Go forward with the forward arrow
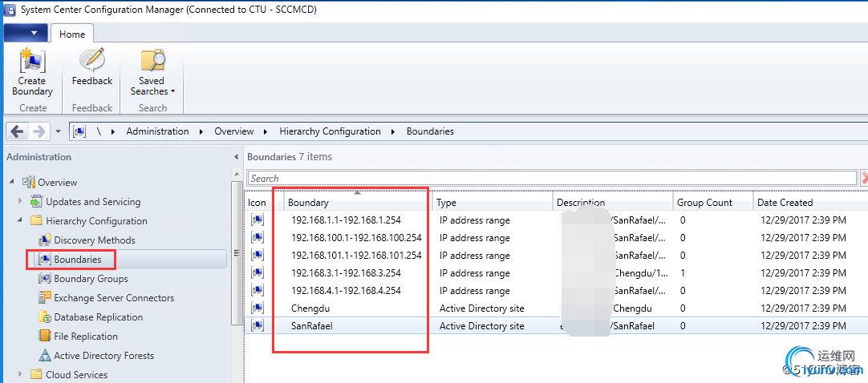The height and width of the screenshot is (383, 868). point(39,131)
